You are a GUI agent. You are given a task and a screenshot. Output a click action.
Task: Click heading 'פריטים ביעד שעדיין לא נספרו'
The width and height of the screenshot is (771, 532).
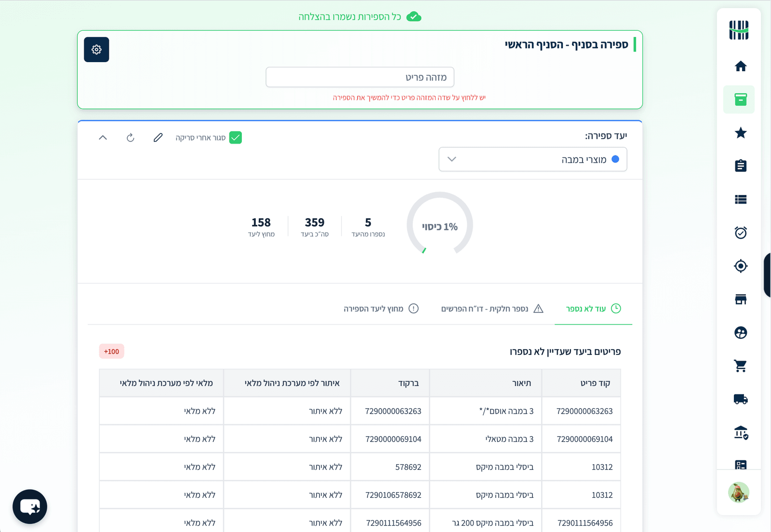click(x=565, y=351)
